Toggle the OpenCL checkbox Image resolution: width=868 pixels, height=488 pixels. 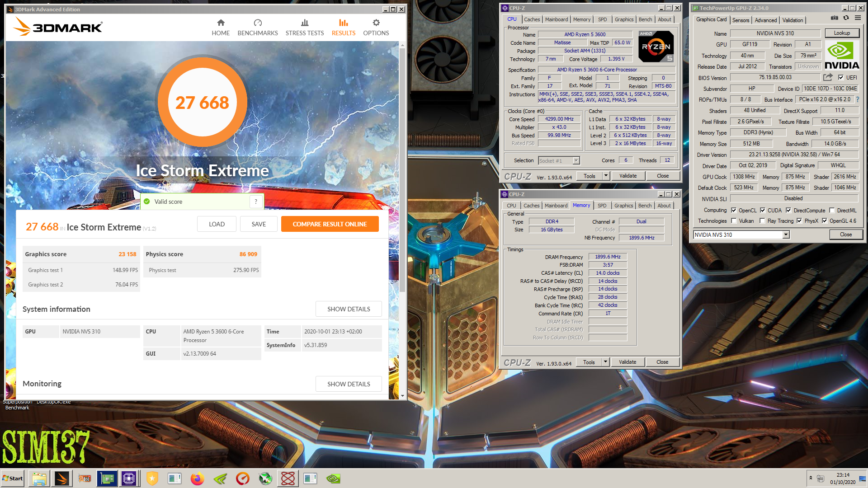point(734,210)
